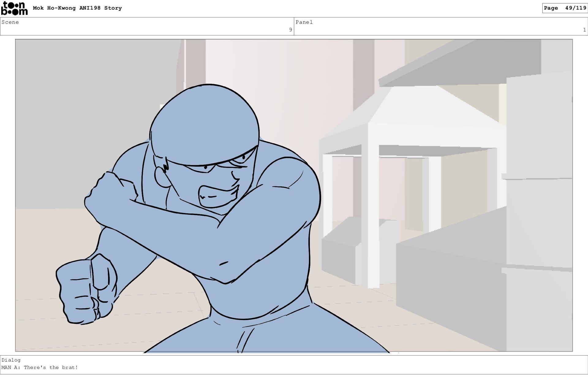Select the 'MAN A: There's the brat!' dialog text
588x380 pixels.
click(x=40, y=367)
